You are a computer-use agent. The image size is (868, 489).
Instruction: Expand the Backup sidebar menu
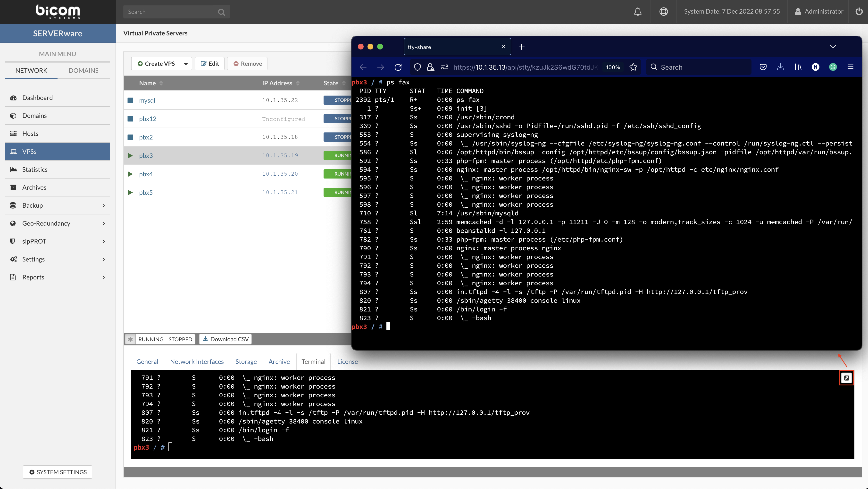coord(57,205)
